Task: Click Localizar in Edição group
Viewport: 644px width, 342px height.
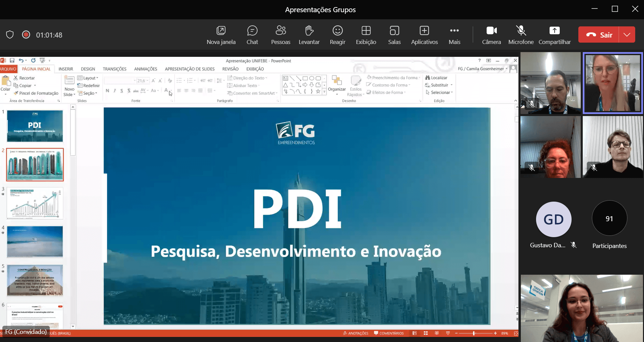Action: coord(436,78)
